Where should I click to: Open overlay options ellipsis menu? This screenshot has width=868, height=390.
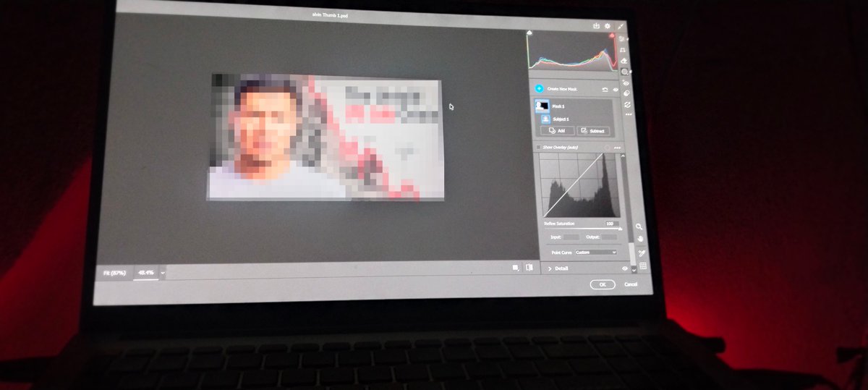(x=617, y=148)
